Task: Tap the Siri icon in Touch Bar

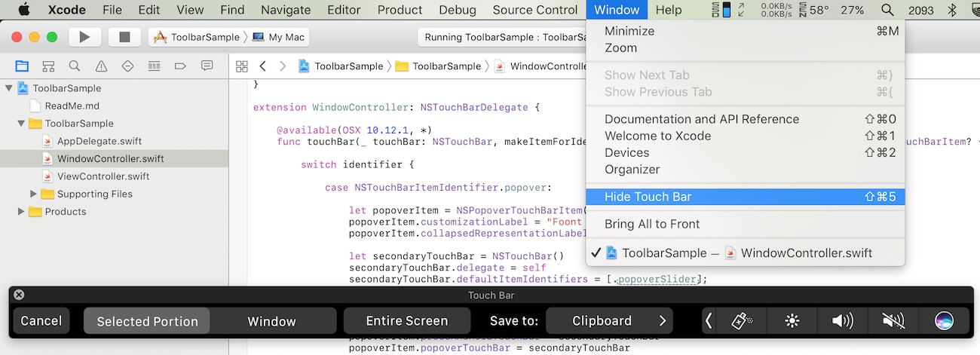Action: click(943, 321)
